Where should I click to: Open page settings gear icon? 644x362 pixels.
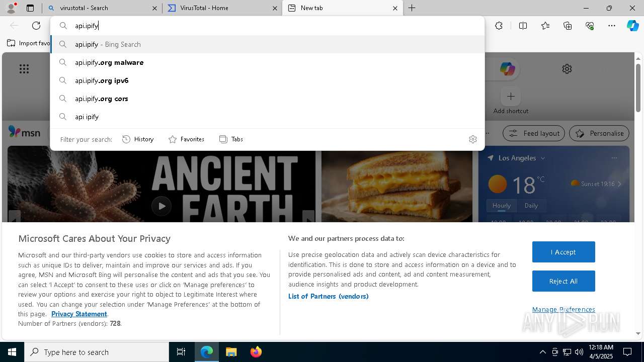(x=567, y=69)
